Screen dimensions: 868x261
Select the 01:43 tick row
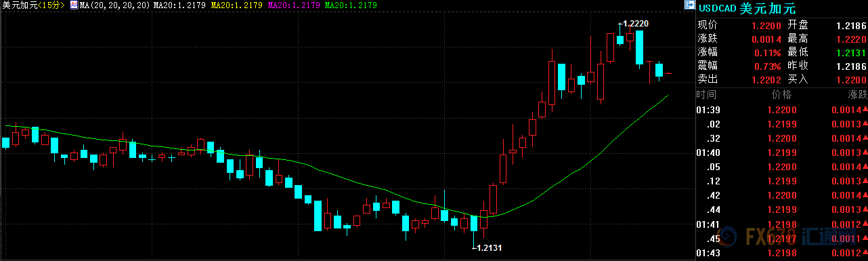(782, 253)
